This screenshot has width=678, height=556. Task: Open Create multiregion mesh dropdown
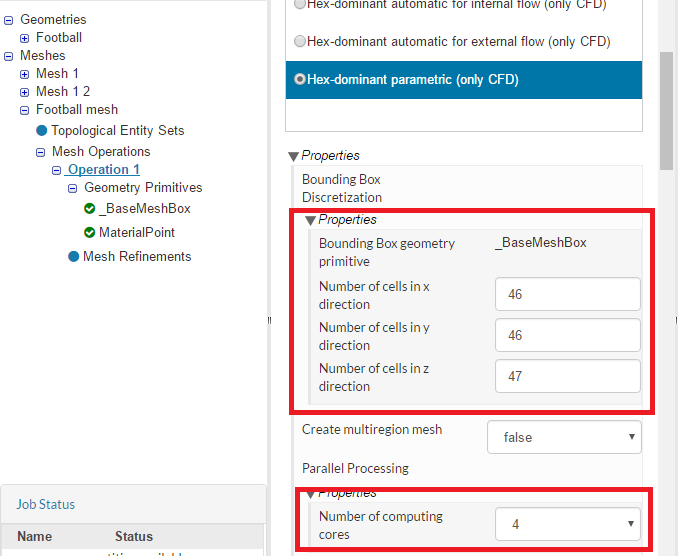click(x=564, y=437)
